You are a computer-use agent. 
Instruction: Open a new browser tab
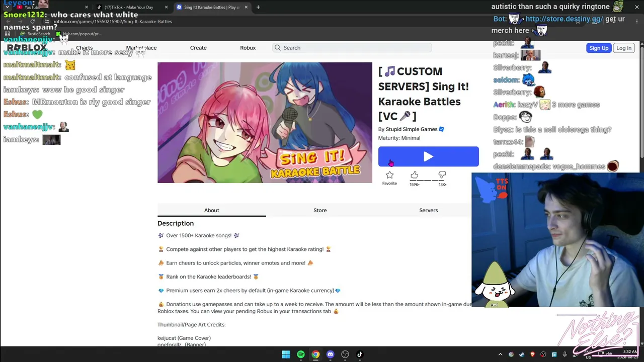(258, 7)
